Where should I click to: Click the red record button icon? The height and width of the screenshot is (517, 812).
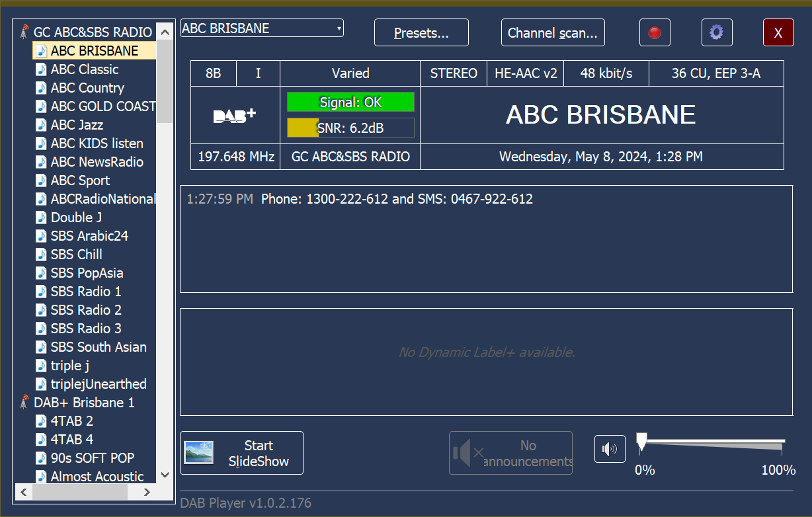click(655, 32)
